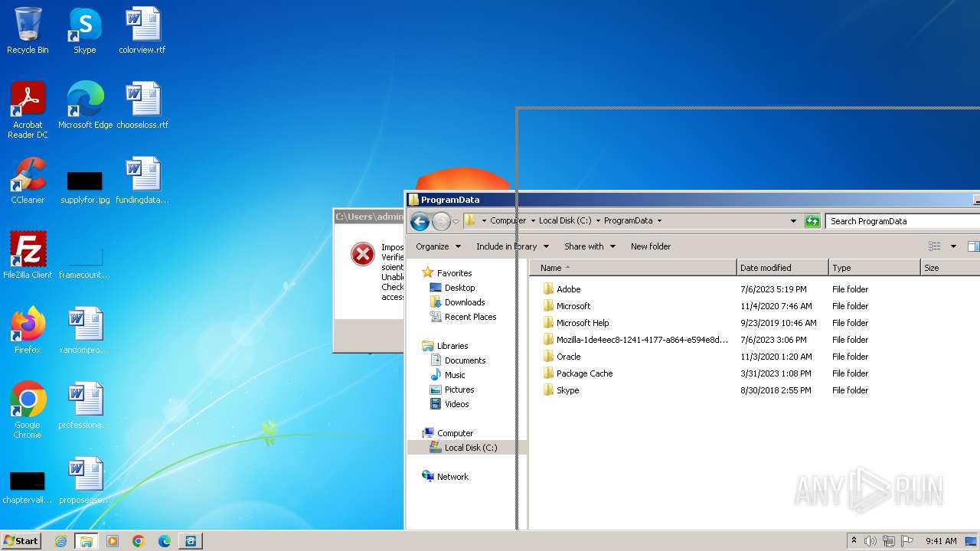
Task: Select the Adobe folder
Action: point(568,289)
